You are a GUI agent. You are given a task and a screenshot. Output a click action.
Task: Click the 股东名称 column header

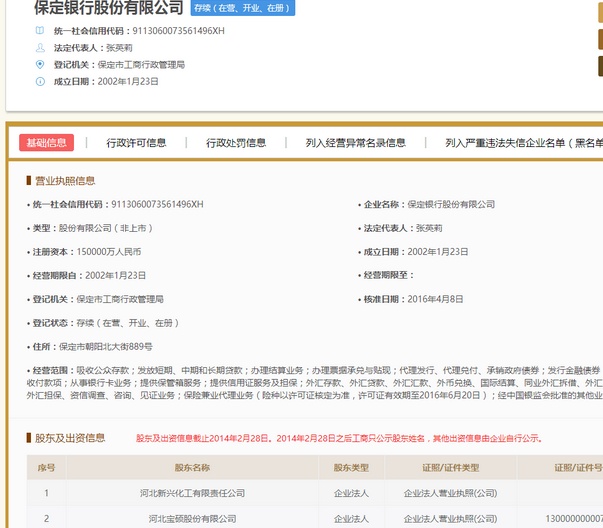pyautogui.click(x=192, y=468)
